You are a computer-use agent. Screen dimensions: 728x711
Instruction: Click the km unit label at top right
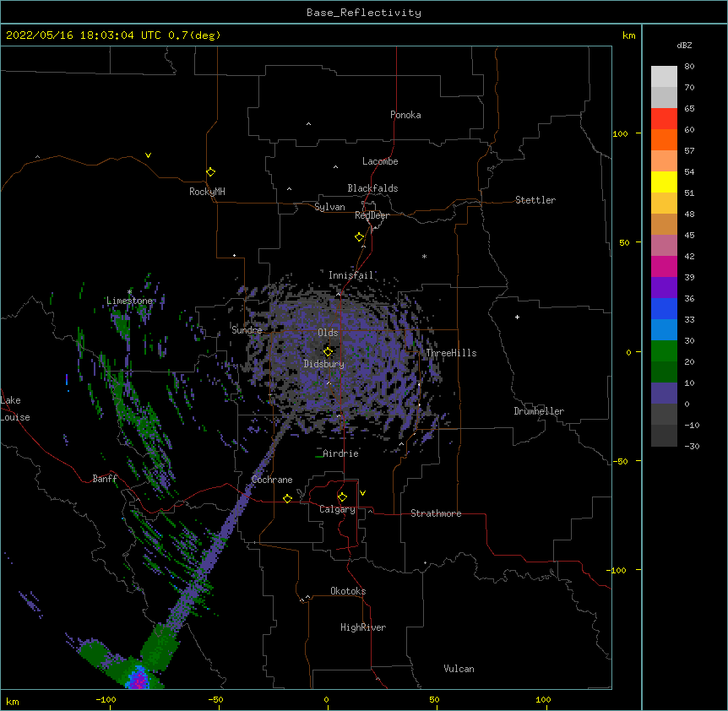coord(629,35)
